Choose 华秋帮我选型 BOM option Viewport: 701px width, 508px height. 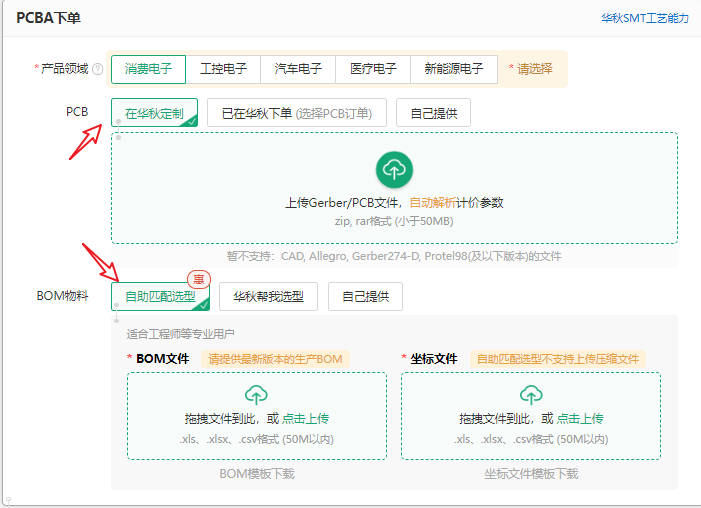click(268, 297)
